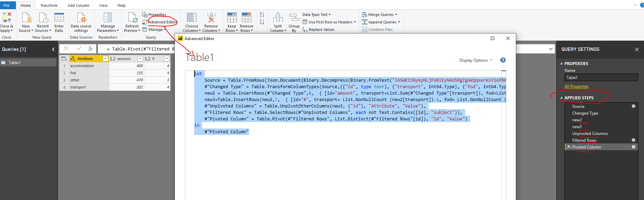Delete the Pivoted Column step
Screen dimensions: 644x200
click(x=569, y=147)
